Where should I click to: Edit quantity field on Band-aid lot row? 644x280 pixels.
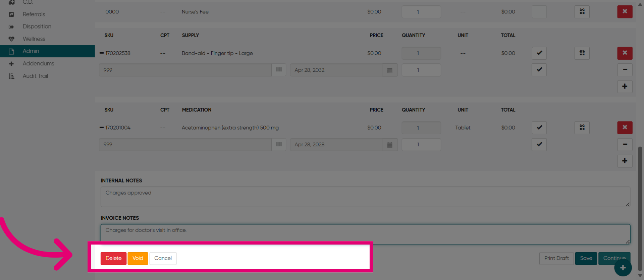coord(421,70)
